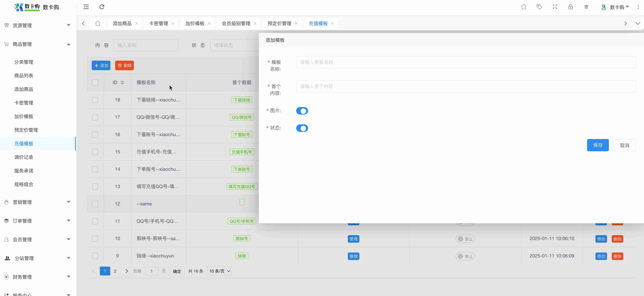Enter fullscreen via the expand icon
Screen dimensions: 644x296
tap(555, 7)
